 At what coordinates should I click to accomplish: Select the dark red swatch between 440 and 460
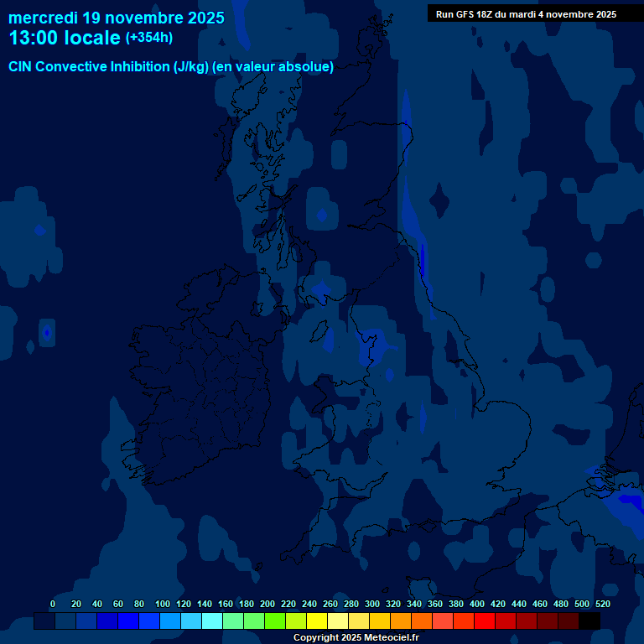pos(526,621)
